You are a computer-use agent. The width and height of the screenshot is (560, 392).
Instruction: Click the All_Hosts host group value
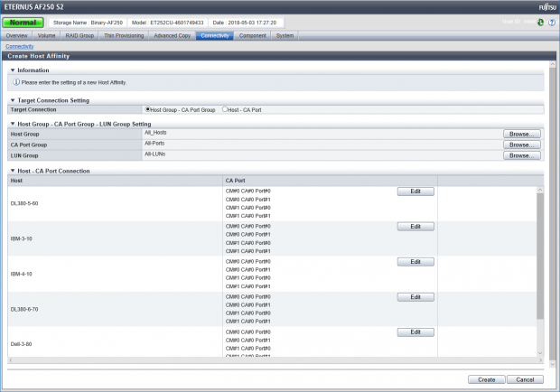[155, 133]
